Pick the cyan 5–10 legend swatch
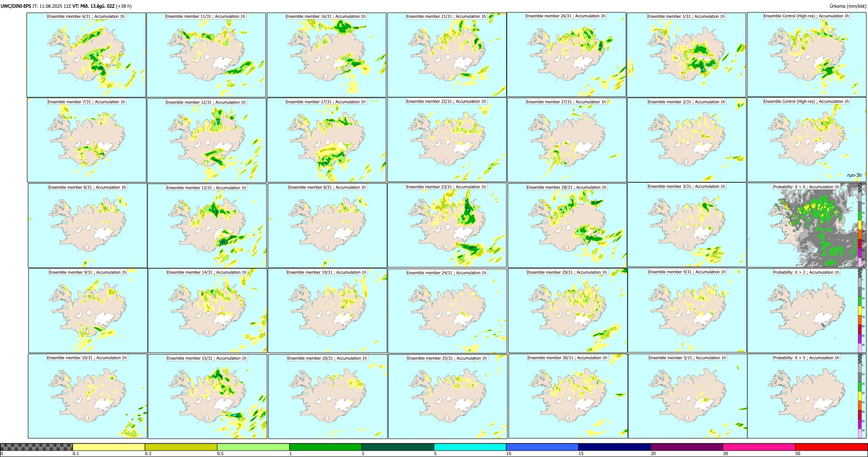868x457 pixels. click(x=470, y=447)
